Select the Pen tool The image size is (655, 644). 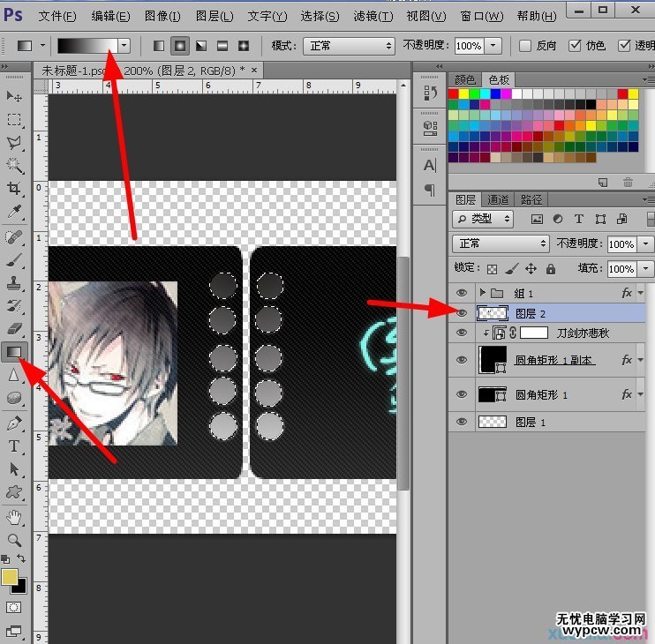[14, 423]
